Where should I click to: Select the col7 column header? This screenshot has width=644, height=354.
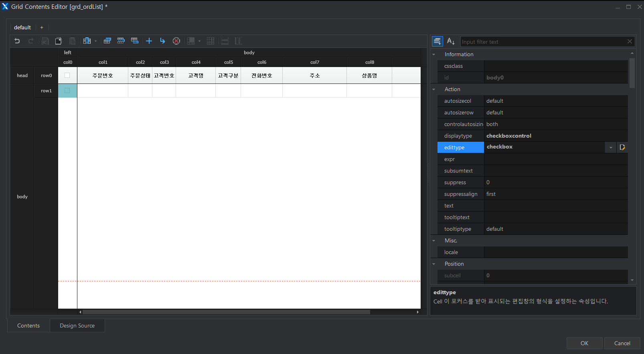(x=315, y=62)
